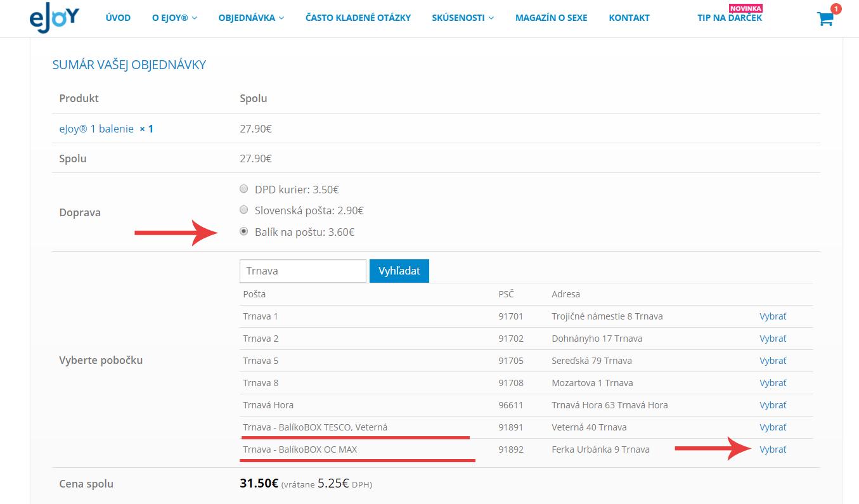Viewport: 859px width, 504px height.
Task: Choose Vybrať for Trnava 2
Action: [773, 339]
